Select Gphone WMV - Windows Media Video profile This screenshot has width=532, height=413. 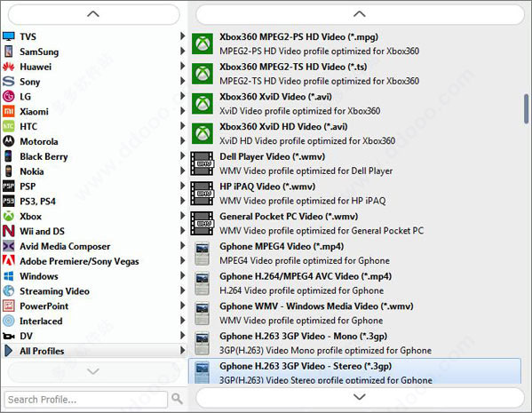pos(355,313)
